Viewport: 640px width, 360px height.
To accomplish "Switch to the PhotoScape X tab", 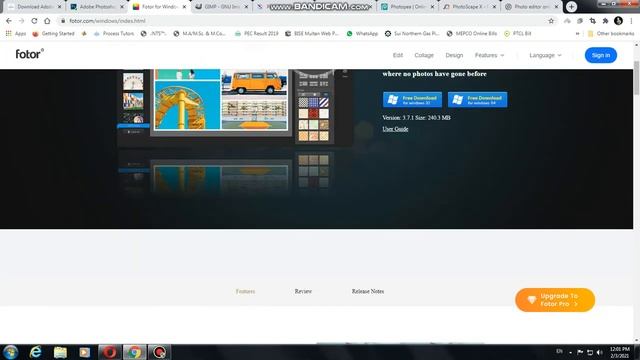I will (x=469, y=7).
